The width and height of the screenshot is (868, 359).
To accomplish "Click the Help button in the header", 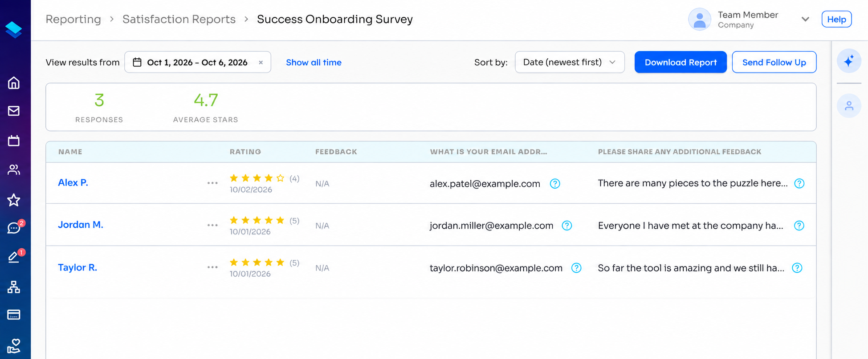I will 836,19.
